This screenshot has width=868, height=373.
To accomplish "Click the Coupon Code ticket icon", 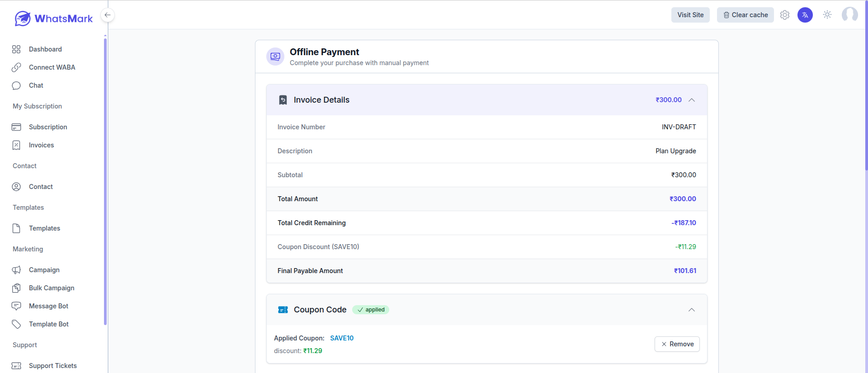I will point(283,310).
